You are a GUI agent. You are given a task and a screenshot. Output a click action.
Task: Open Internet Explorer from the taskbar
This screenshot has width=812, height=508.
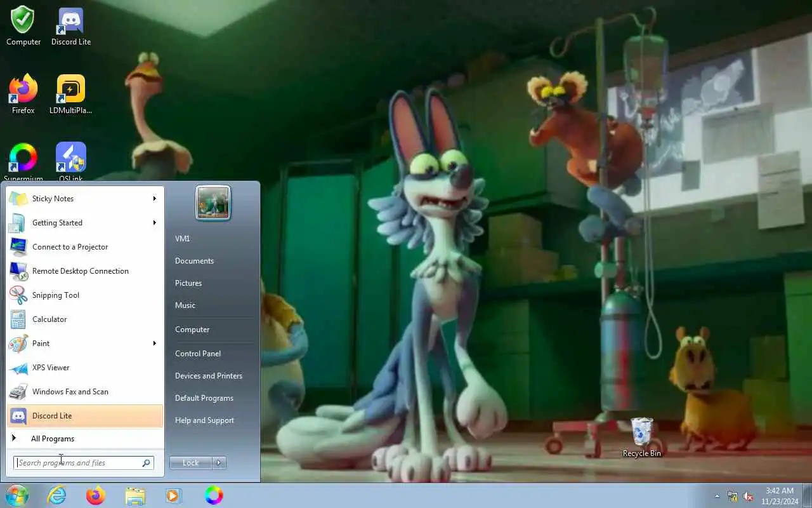(57, 495)
